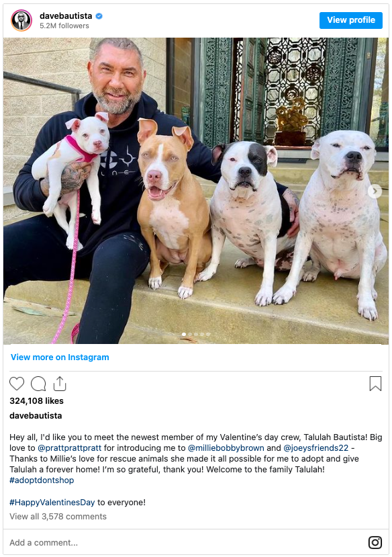Screen dimensions: 392x557
Task: Click the davebautista username in header
Action: [66, 16]
